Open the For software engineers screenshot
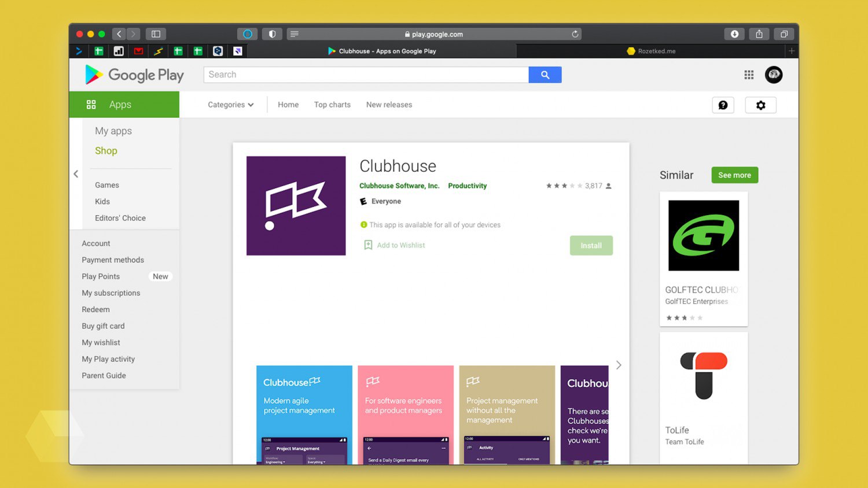Screen dimensions: 868x488 (x=406, y=415)
